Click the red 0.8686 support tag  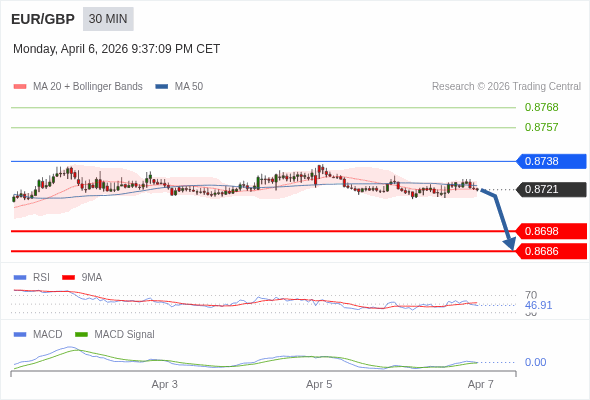click(551, 251)
